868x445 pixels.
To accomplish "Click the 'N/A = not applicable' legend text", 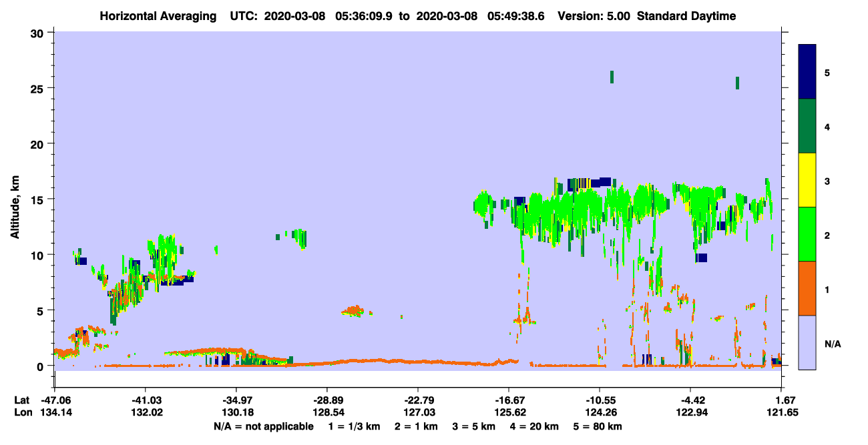I will 263,426.
